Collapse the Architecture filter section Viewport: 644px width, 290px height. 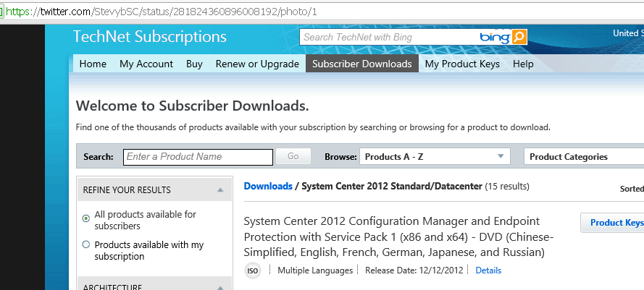point(220,288)
